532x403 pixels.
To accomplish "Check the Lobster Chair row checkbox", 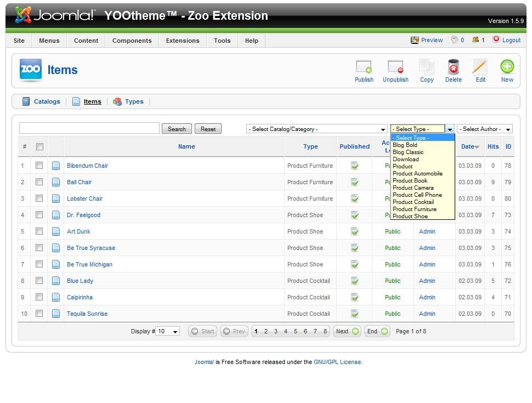I will click(39, 198).
